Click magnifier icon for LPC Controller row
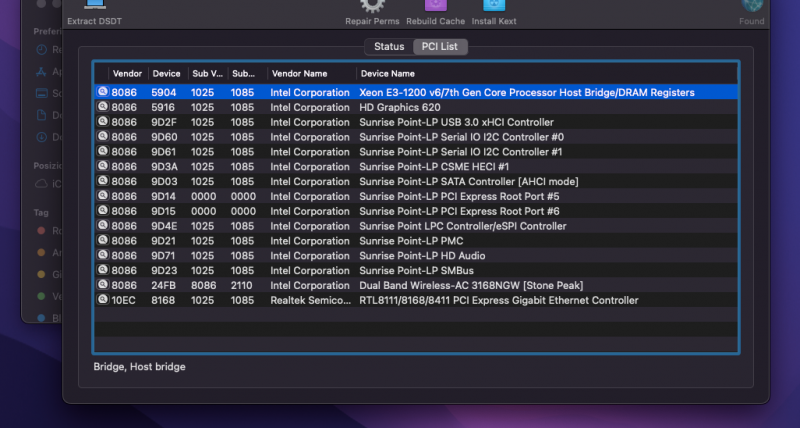The width and height of the screenshot is (800, 428). pos(103,225)
